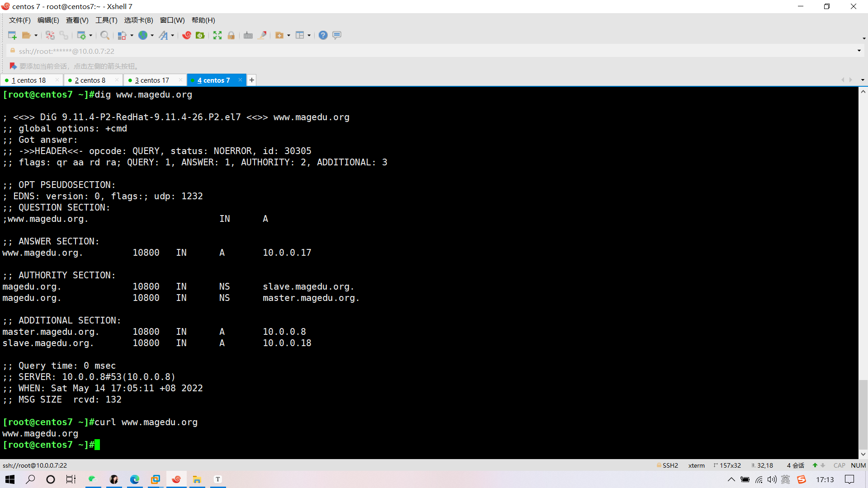Click the reconnect session icon
Viewport: 868px width, 488px height.
pyautogui.click(x=50, y=35)
